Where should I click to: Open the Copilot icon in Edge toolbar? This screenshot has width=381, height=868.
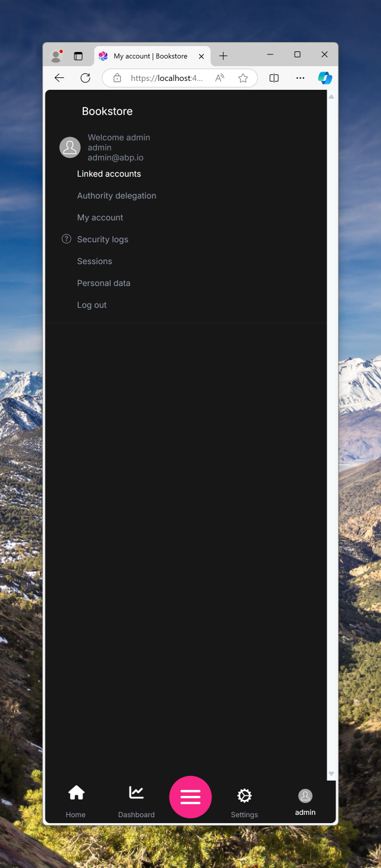click(x=325, y=78)
